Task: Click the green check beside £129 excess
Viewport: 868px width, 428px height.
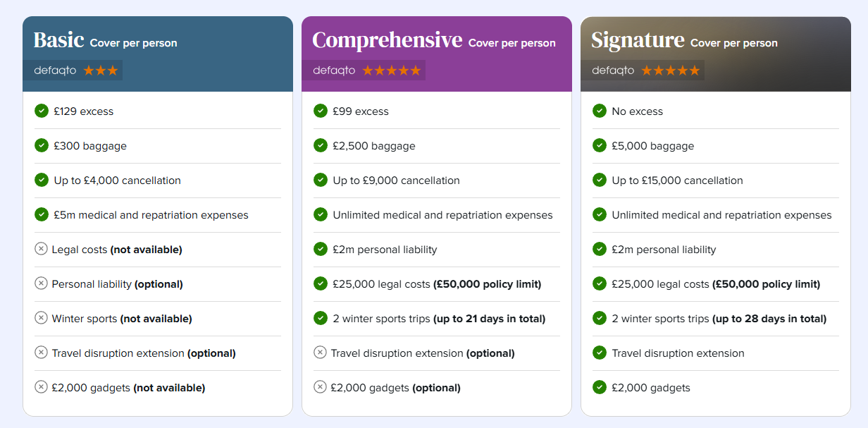Action: pyautogui.click(x=42, y=111)
